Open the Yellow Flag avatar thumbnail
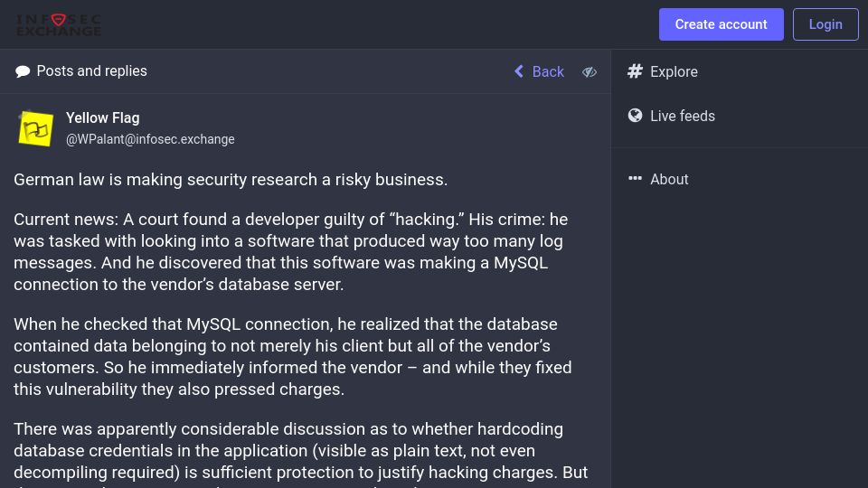 pyautogui.click(x=36, y=128)
